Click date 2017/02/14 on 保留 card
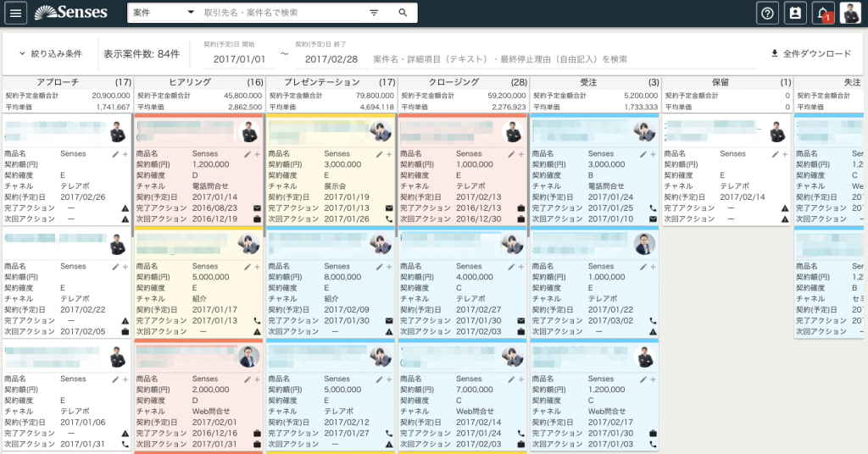 (x=743, y=197)
